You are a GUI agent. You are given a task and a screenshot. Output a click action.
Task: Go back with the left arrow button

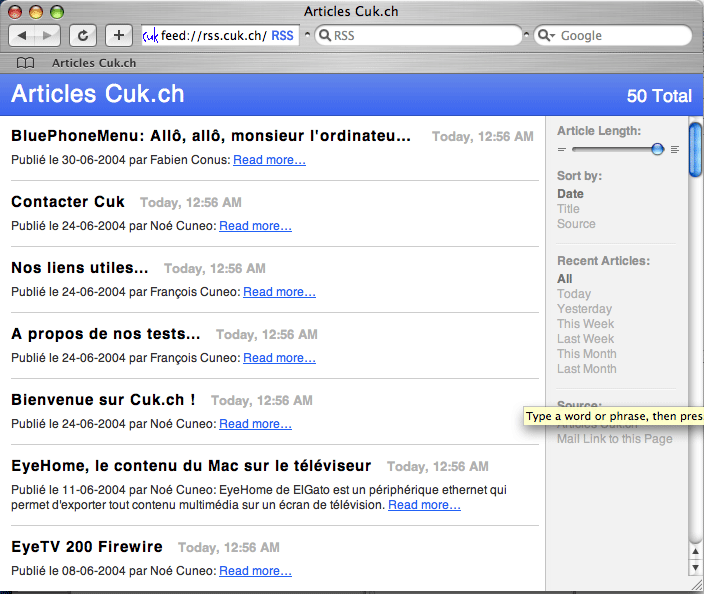pos(22,35)
